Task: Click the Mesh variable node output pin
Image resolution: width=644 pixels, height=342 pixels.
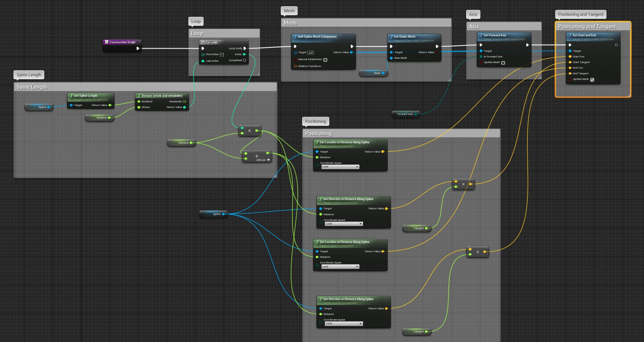Action: pos(383,73)
